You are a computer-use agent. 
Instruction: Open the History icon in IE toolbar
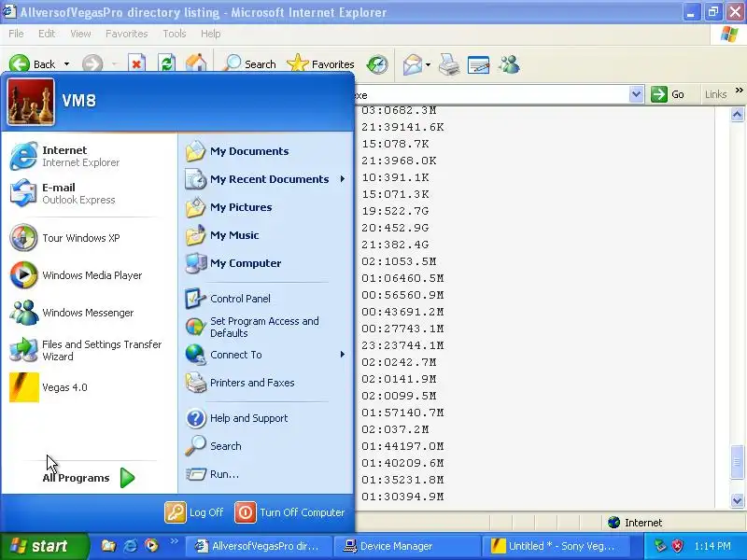coord(377,63)
